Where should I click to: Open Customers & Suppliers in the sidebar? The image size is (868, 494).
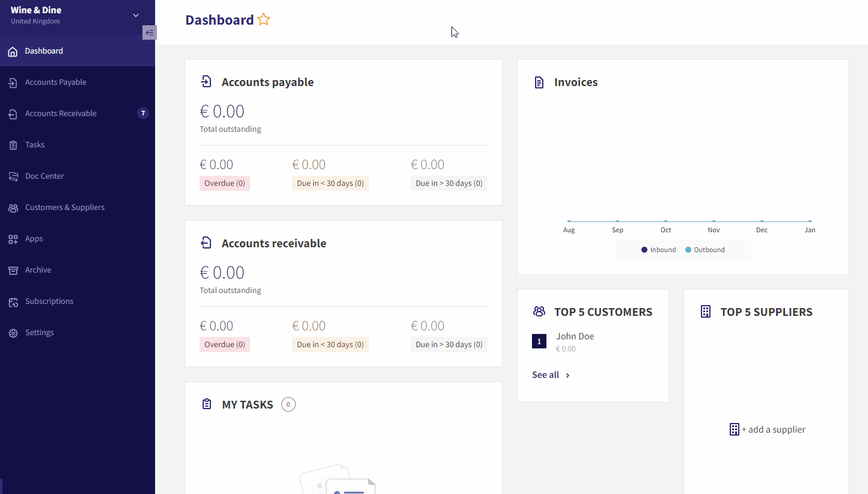(x=78, y=208)
